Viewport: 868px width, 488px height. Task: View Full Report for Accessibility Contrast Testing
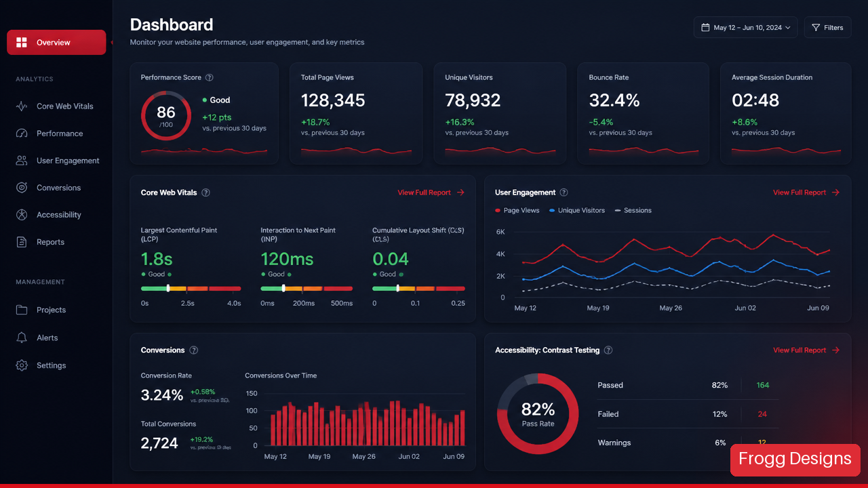tap(806, 350)
